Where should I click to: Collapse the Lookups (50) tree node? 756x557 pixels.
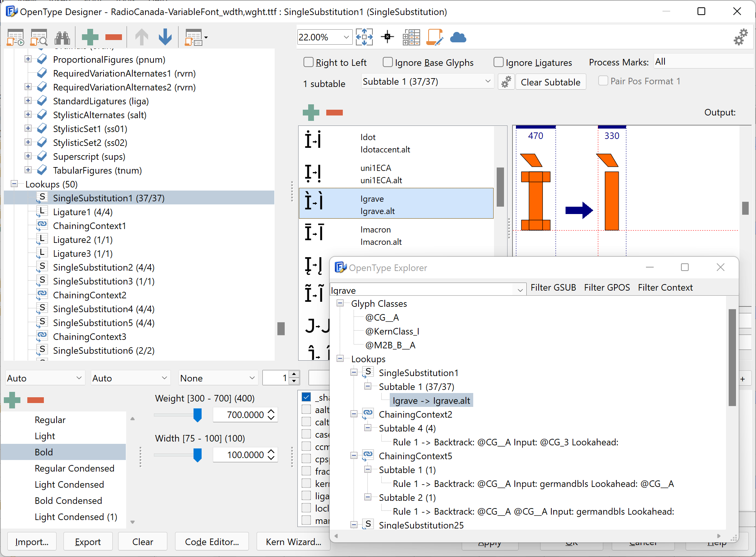coord(14,184)
